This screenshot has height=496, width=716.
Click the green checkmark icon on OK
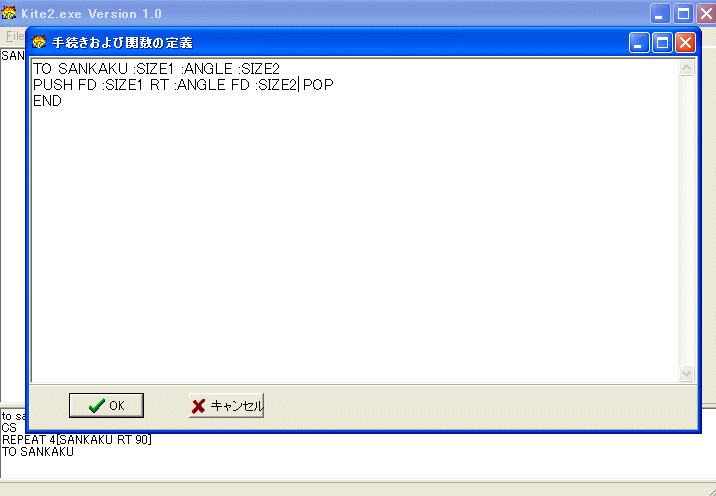coord(97,405)
